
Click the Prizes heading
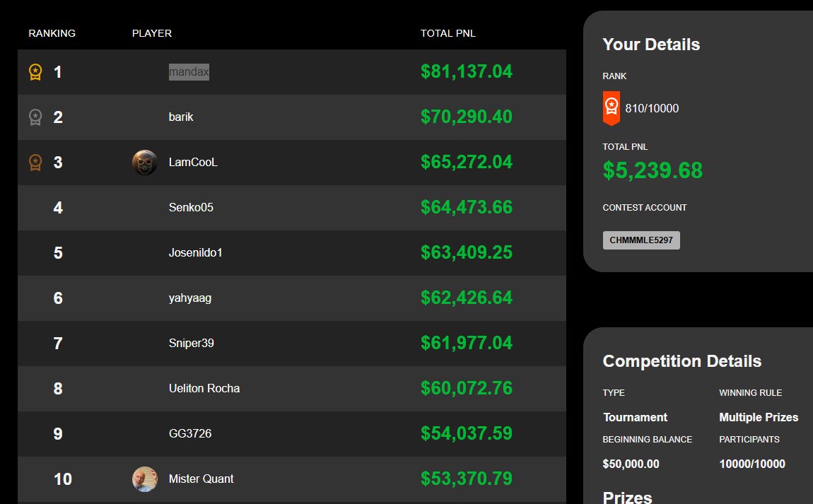pos(627,497)
